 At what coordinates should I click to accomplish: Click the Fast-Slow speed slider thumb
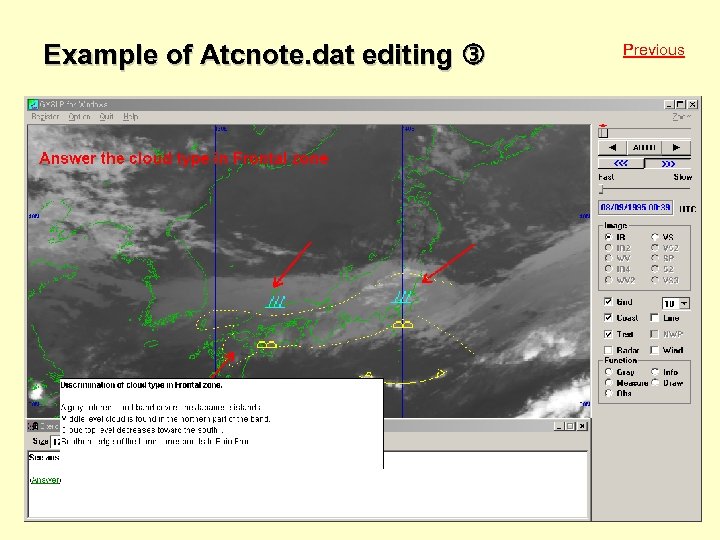(602, 189)
